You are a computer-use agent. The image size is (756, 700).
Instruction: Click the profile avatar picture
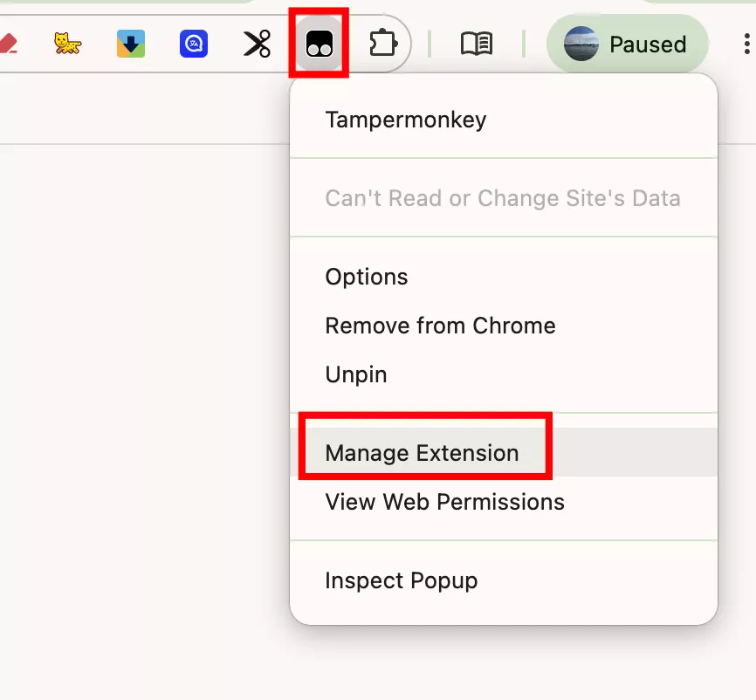point(581,44)
